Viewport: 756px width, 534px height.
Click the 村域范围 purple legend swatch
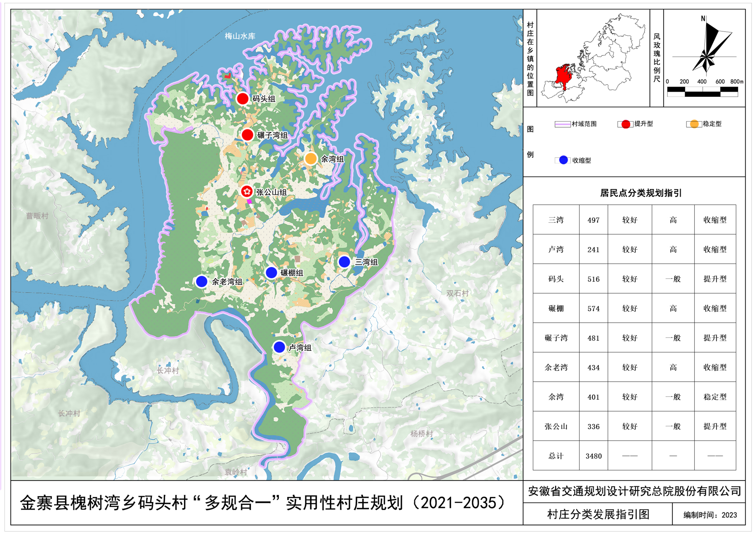(562, 124)
